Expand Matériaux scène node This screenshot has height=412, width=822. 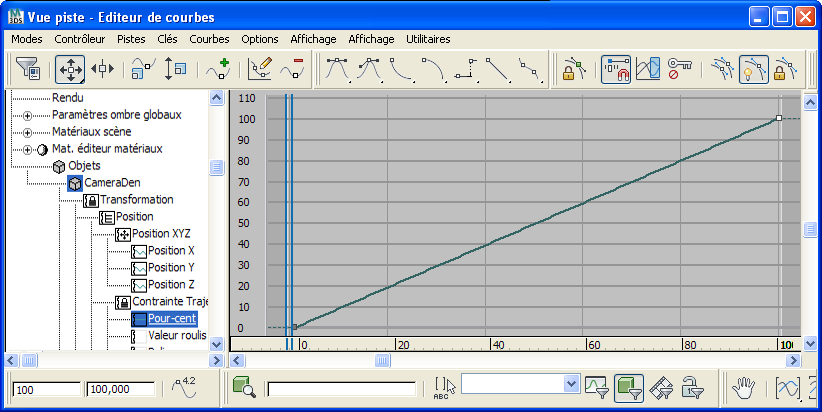(x=27, y=133)
